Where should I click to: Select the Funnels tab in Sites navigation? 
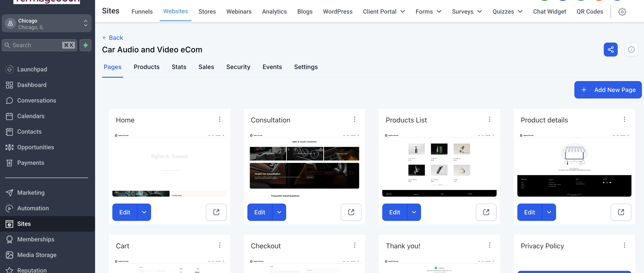pos(142,12)
